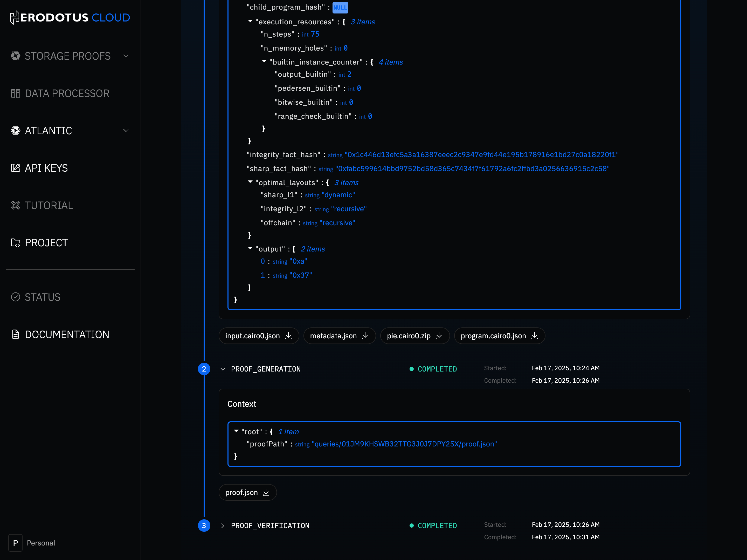Click the Context heading
The height and width of the screenshot is (560, 747).
pyautogui.click(x=242, y=404)
